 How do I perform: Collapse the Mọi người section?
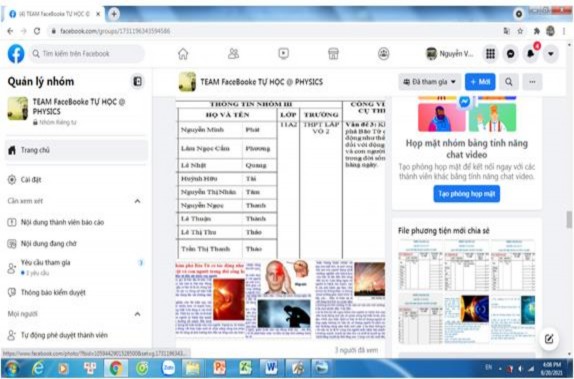137,314
